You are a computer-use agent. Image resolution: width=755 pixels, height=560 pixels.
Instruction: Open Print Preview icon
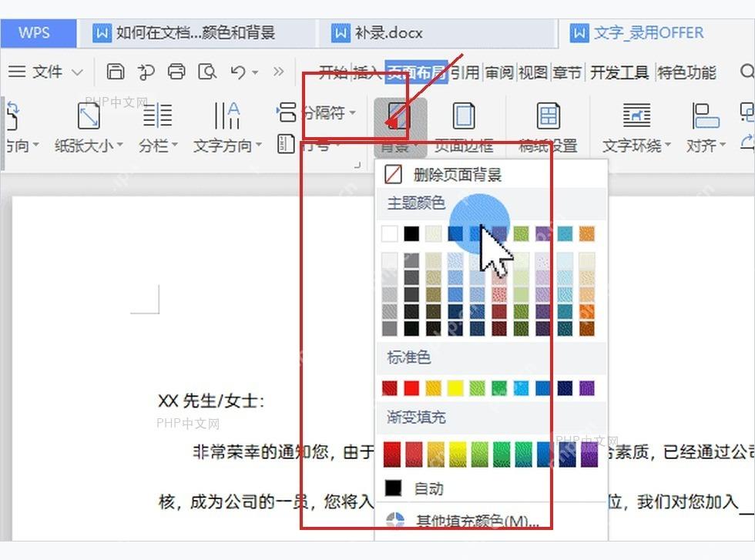tap(207, 72)
